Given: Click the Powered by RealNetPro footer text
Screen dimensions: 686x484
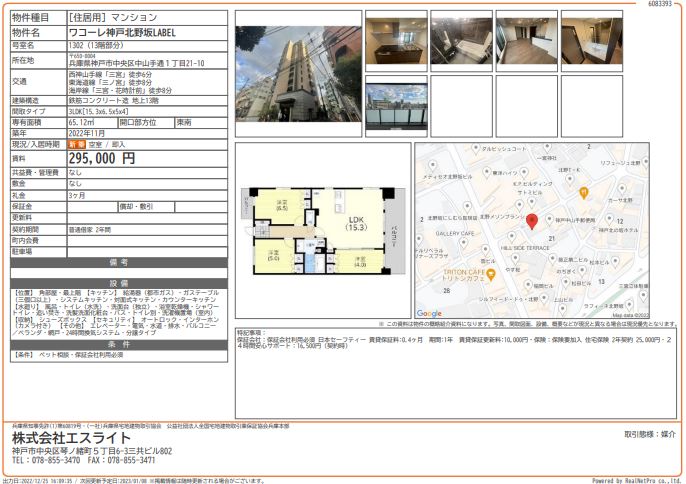Looking at the screenshot, I should point(637,480).
